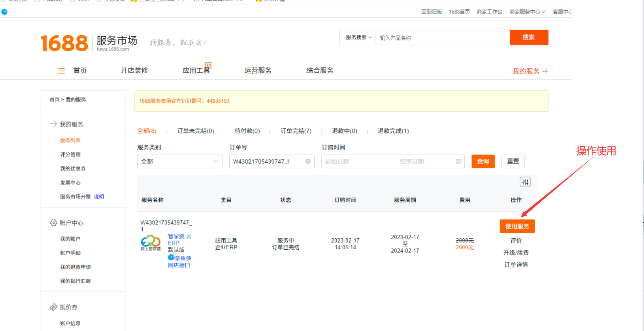Open the 运营服务 navigation item
This screenshot has width=644, height=331.
click(258, 70)
